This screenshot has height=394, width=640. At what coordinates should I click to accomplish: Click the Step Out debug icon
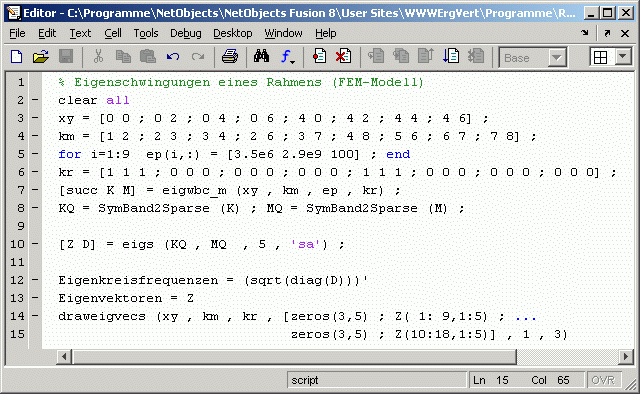click(x=426, y=56)
